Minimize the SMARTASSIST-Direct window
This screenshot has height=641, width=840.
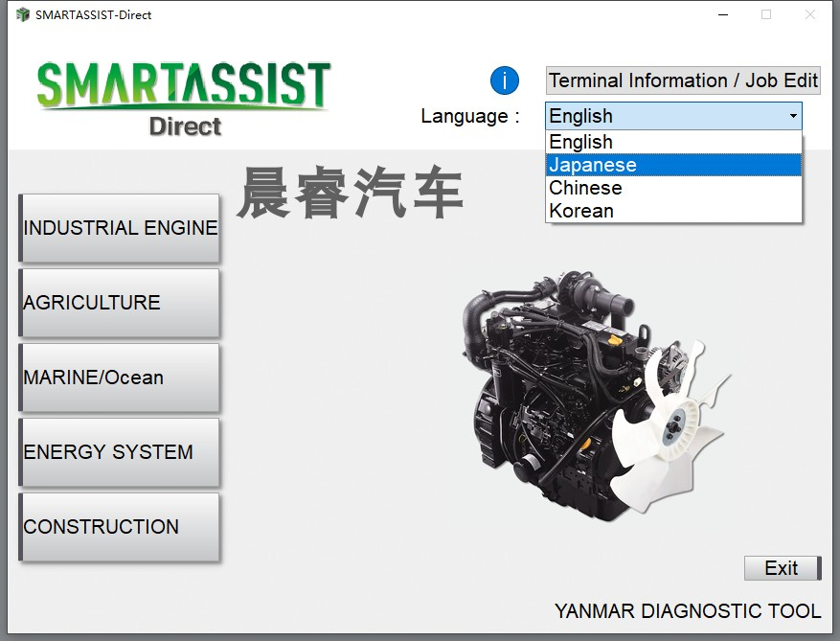click(x=723, y=15)
